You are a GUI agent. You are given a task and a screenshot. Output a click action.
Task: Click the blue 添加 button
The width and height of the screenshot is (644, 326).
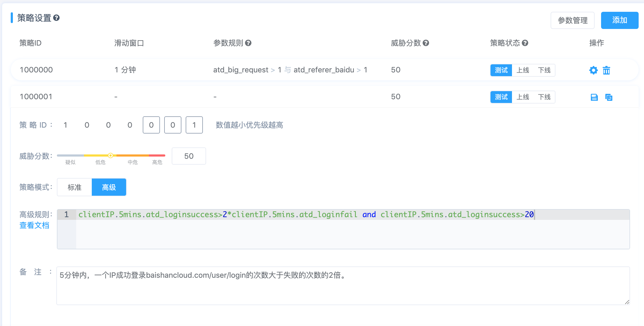point(620,20)
